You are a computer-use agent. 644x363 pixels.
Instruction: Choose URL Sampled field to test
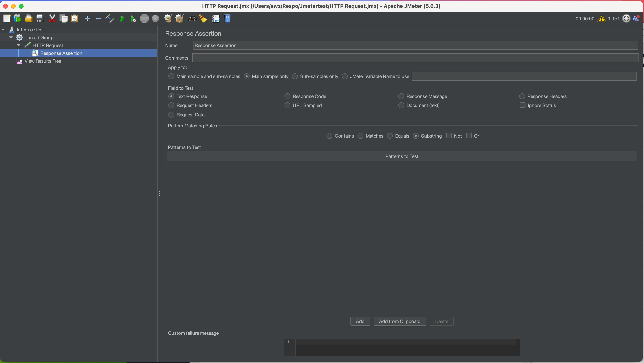coord(287,105)
